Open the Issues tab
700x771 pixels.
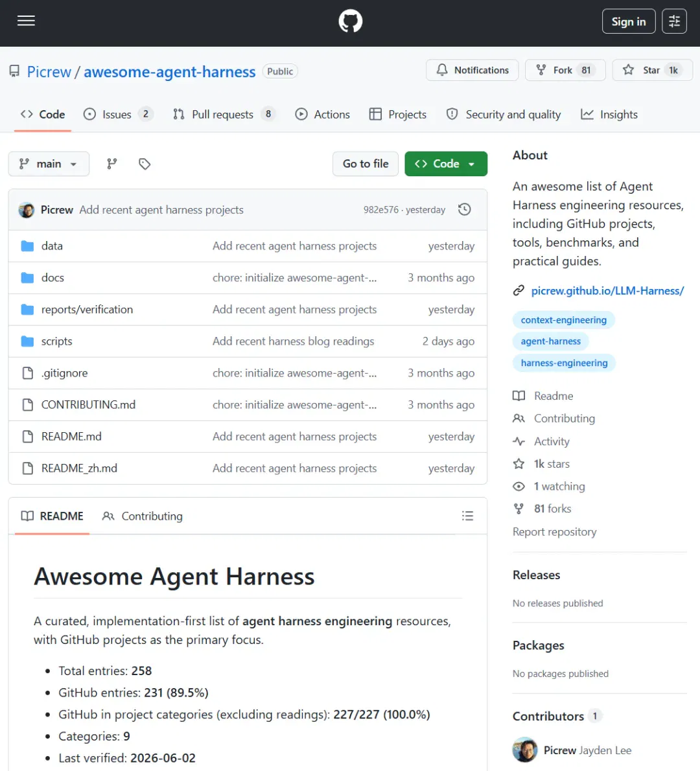[x=118, y=115]
